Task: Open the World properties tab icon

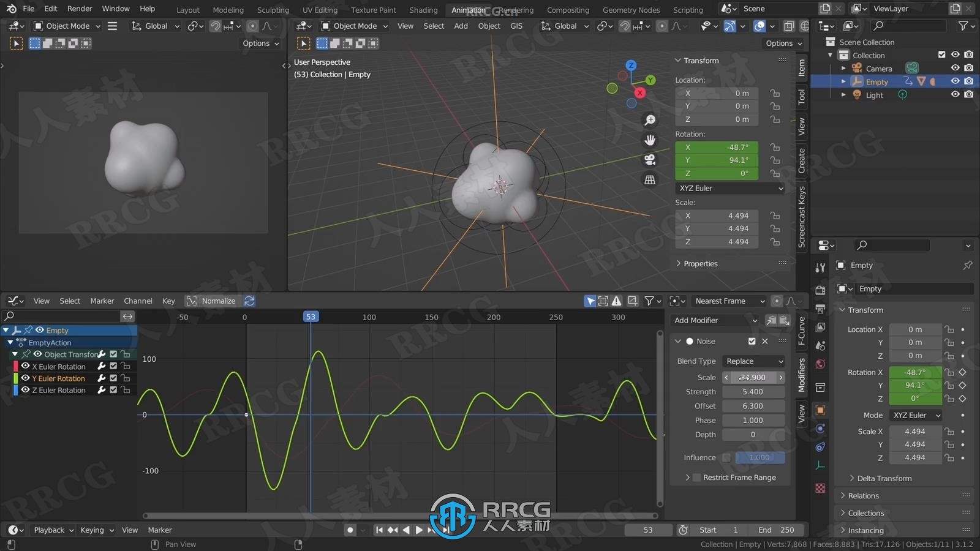Action: pos(820,364)
